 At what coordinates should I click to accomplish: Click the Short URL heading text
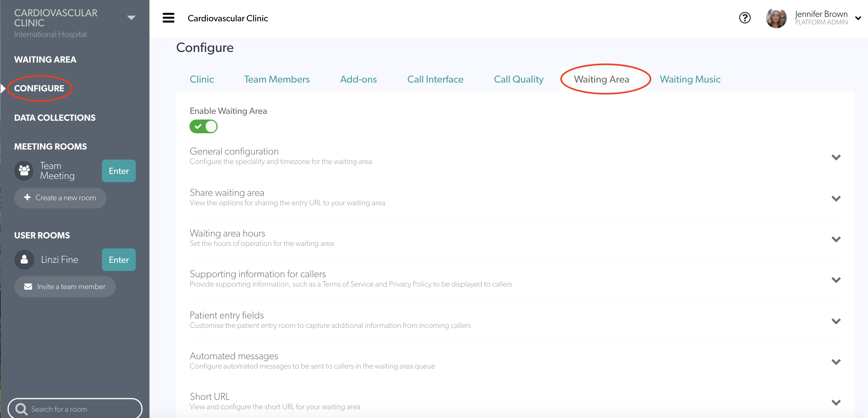coord(209,396)
